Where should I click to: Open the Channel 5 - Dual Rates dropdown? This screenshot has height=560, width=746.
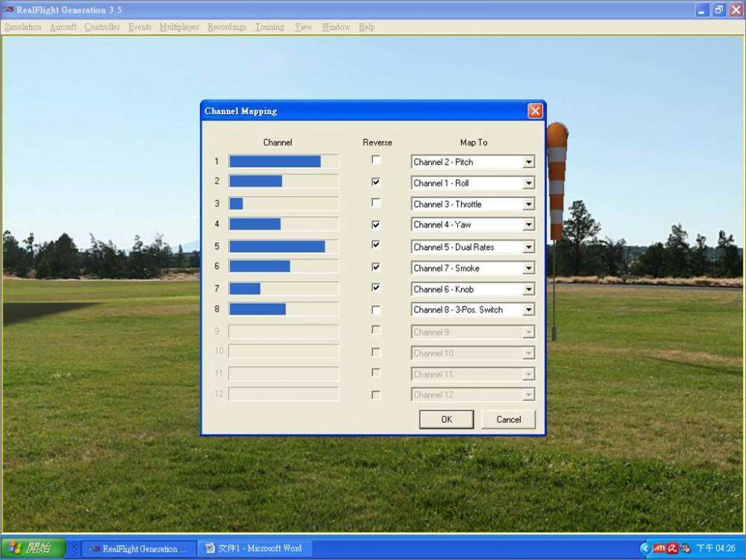pyautogui.click(x=529, y=248)
